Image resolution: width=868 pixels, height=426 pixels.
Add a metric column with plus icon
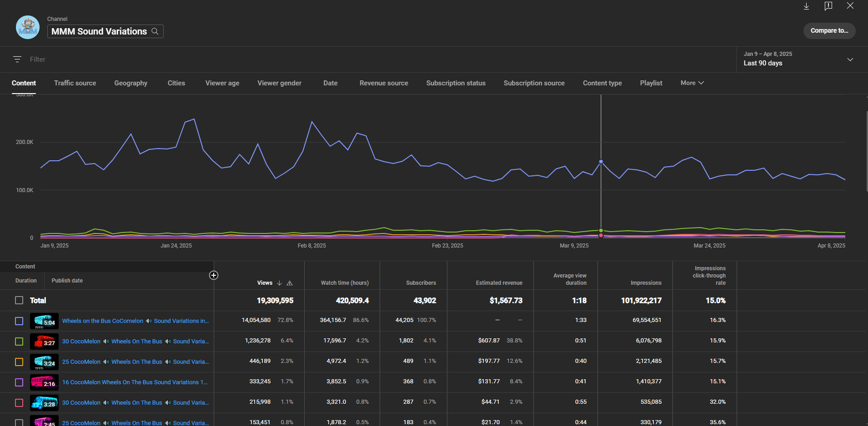pyautogui.click(x=214, y=275)
